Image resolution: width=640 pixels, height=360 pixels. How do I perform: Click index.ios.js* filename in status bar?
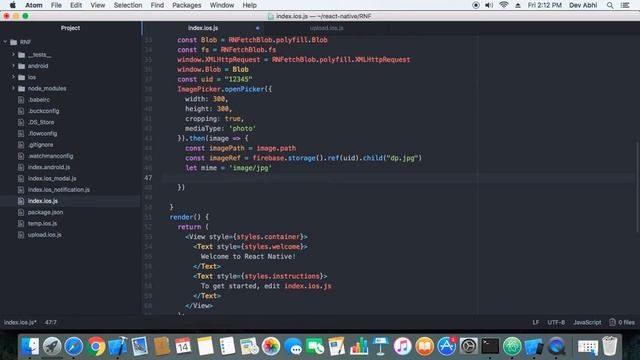tap(20, 322)
